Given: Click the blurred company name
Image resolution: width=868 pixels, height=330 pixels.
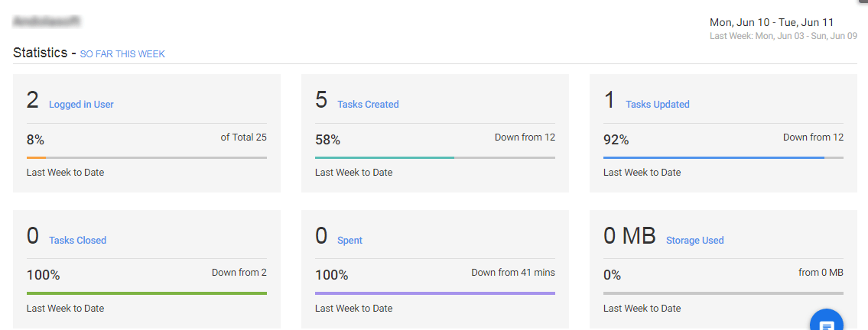Looking at the screenshot, I should [47, 21].
